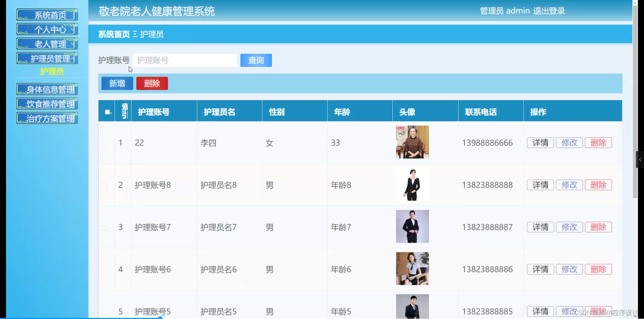
Task: Click the red 删除 batch delete button
Action: tap(152, 83)
